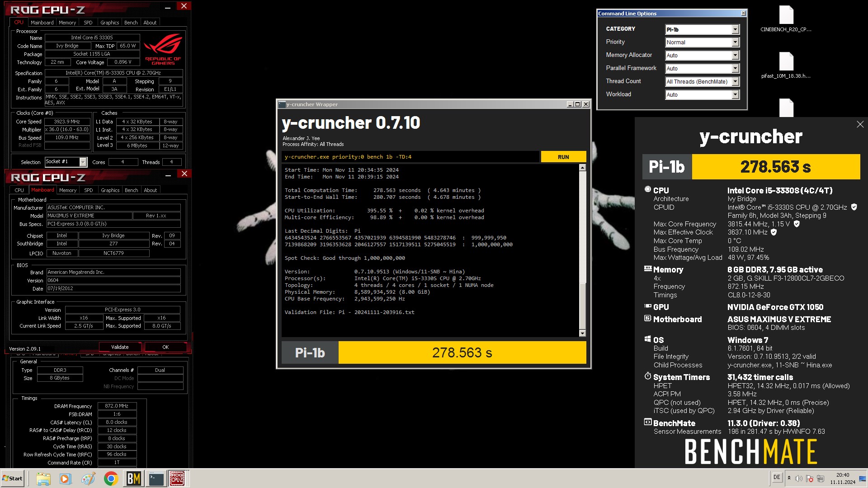Switch to Graphics tab in top CPU-Z window
The image size is (868, 488).
[110, 22]
